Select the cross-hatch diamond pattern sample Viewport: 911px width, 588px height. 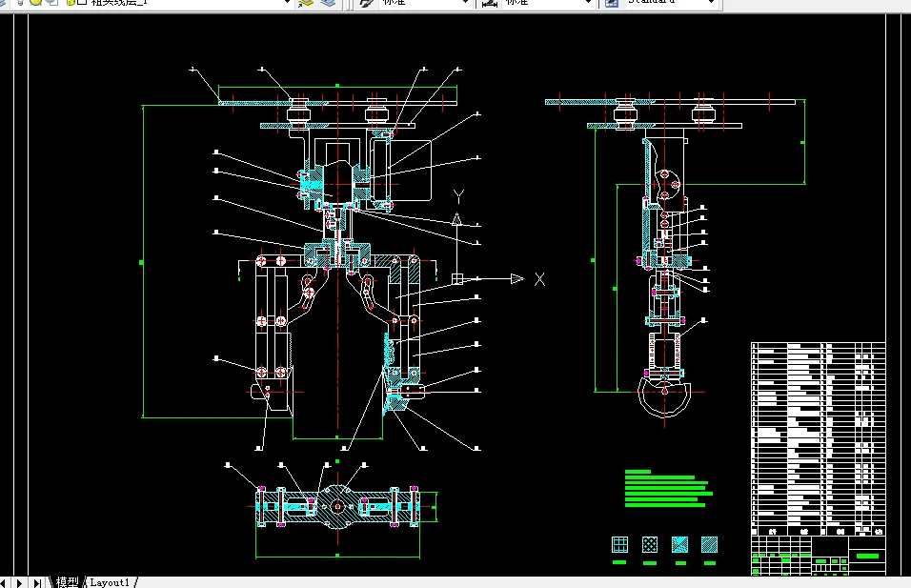click(650, 544)
